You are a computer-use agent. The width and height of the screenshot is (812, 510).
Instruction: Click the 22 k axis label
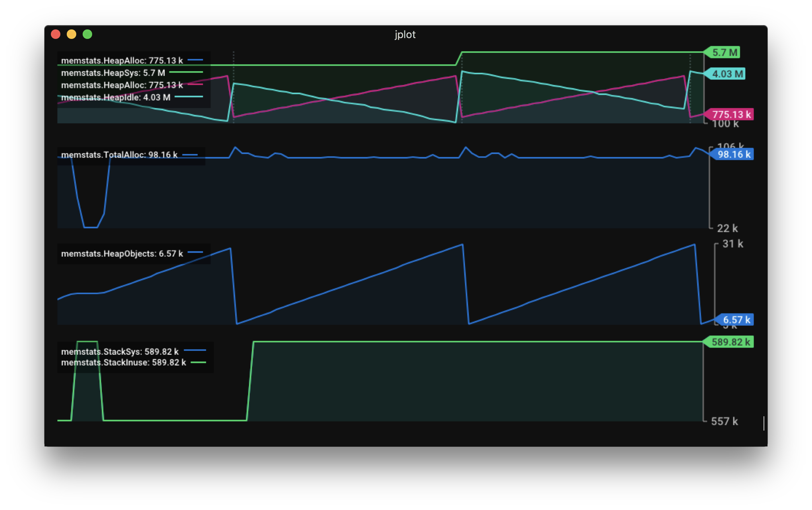tap(727, 228)
